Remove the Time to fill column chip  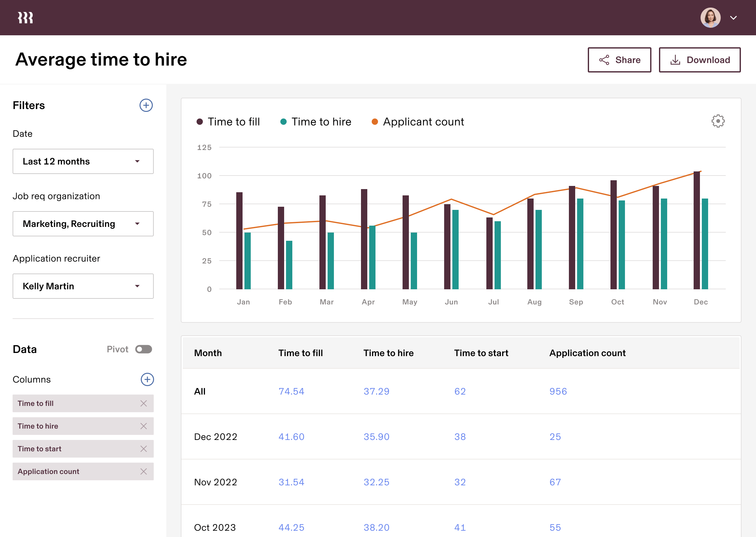point(143,403)
